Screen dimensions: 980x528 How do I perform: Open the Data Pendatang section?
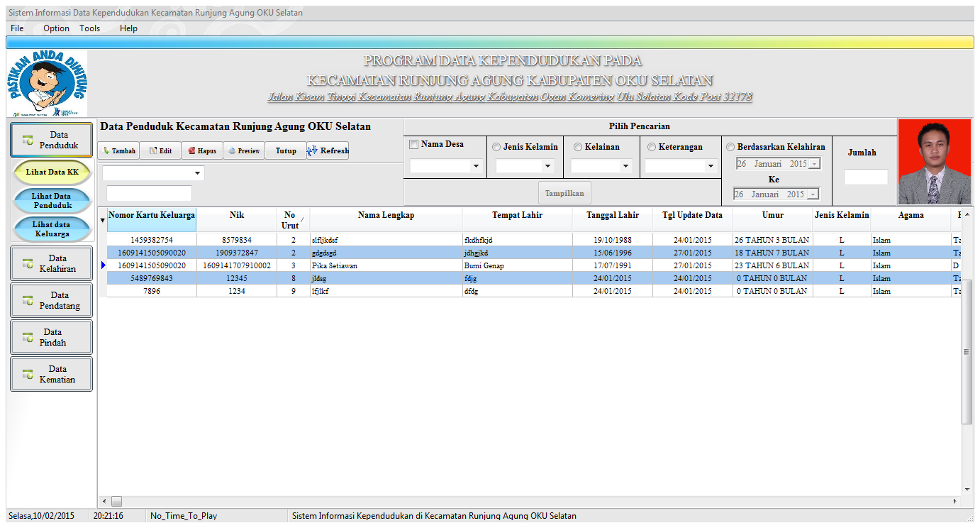tap(51, 300)
